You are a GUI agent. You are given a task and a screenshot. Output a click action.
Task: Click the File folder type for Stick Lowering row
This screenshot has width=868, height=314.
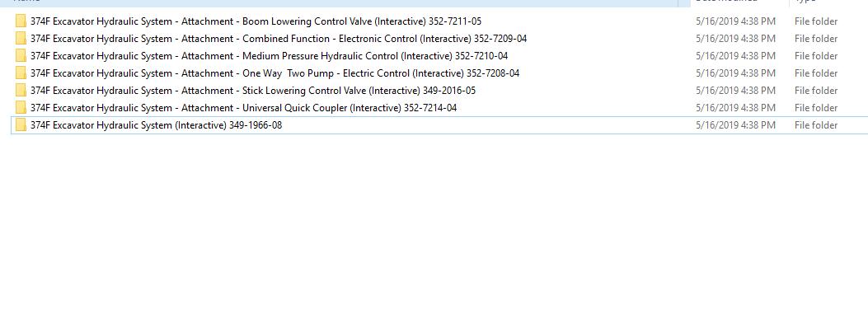pyautogui.click(x=816, y=91)
